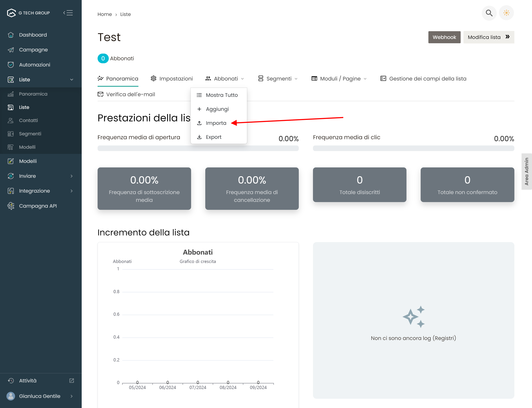Open Attività external link icon
Viewport: 532px width, 408px height.
pyautogui.click(x=72, y=380)
